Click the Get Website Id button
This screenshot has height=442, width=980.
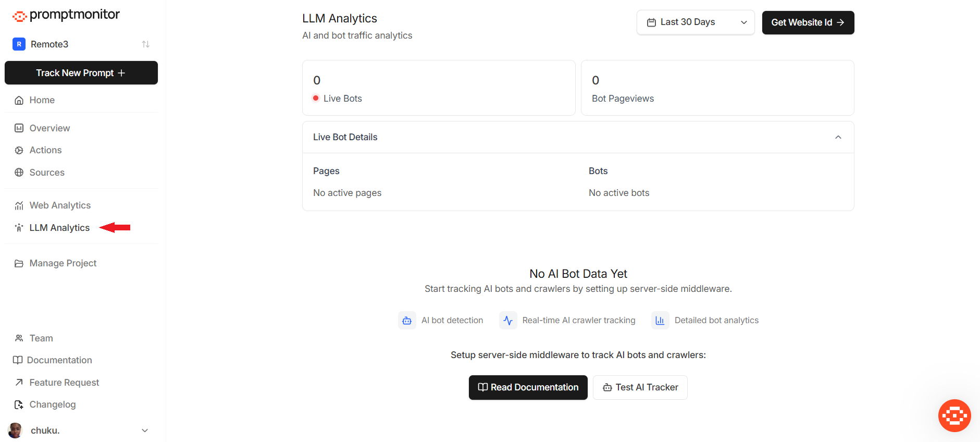(808, 22)
